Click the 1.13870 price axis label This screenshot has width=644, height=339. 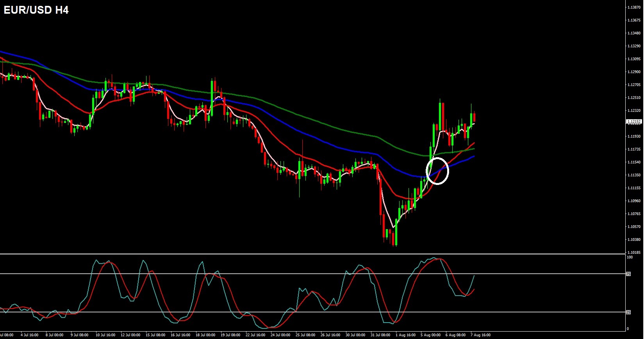pyautogui.click(x=634, y=7)
